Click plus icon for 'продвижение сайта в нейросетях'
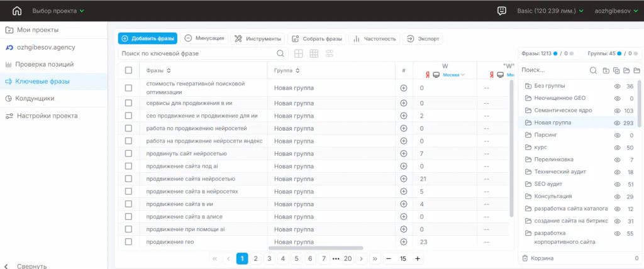Screen dimensions: 644x269 coord(404,192)
